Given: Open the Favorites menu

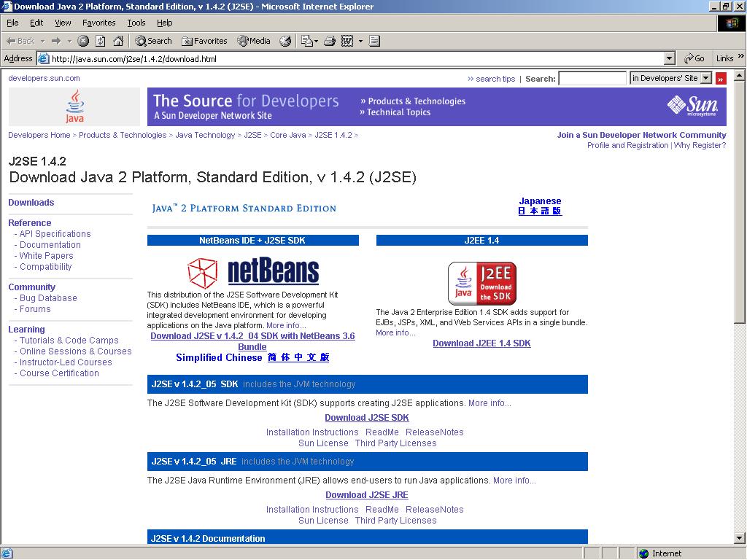Looking at the screenshot, I should (x=99, y=23).
